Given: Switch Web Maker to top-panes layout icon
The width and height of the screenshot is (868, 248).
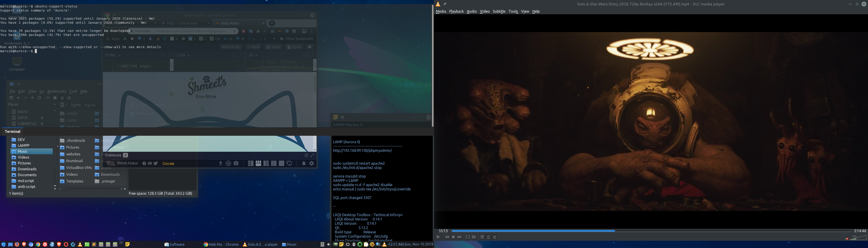Looking at the screenshot, I should (x=258, y=163).
